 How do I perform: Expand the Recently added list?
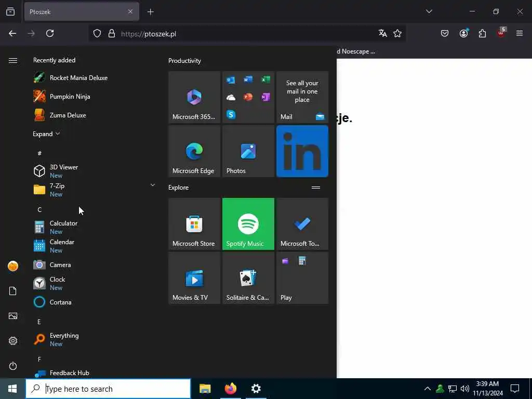click(x=46, y=134)
